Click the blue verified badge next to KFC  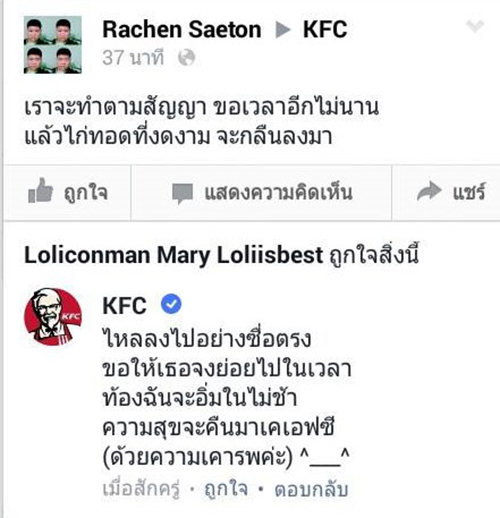[x=171, y=304]
